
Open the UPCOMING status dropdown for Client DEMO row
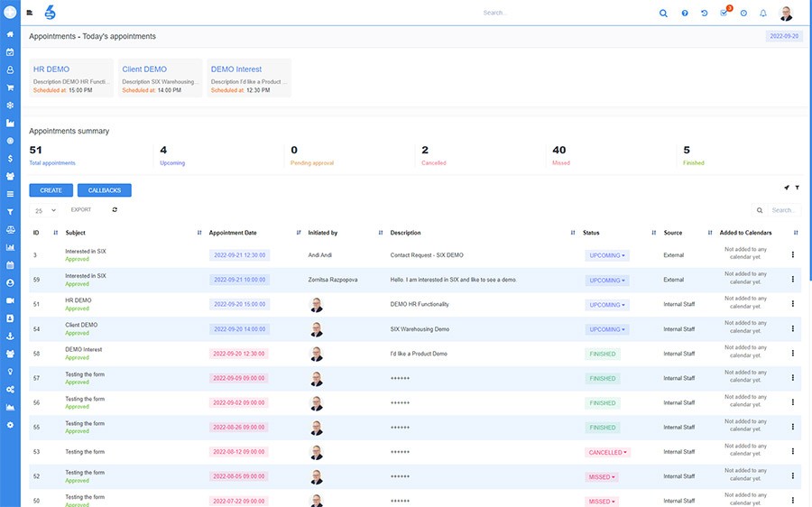click(x=607, y=329)
